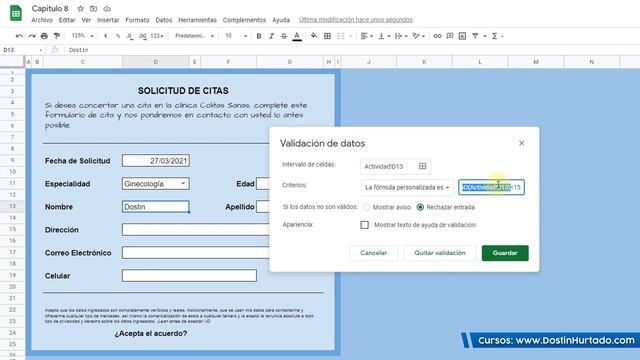Screen dimensions: 640x360
Task: Click the Insert comment icon
Action: pos(450,36)
